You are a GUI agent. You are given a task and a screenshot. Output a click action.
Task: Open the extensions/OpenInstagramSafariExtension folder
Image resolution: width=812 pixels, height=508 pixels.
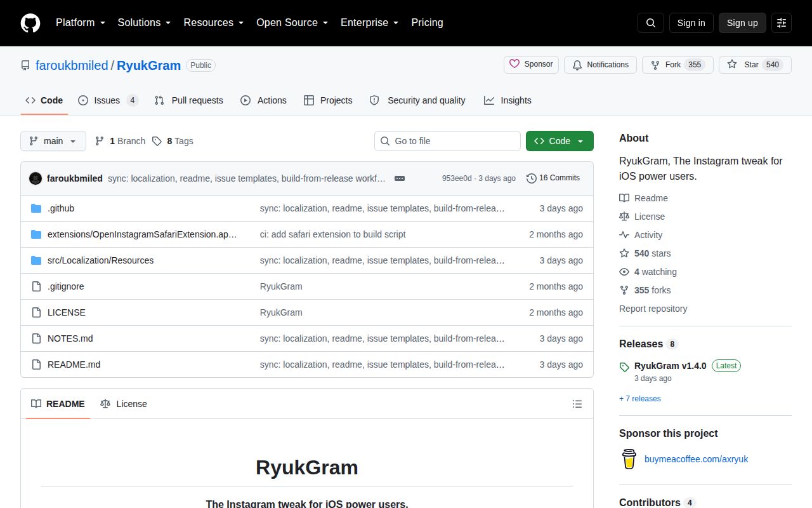coord(142,234)
